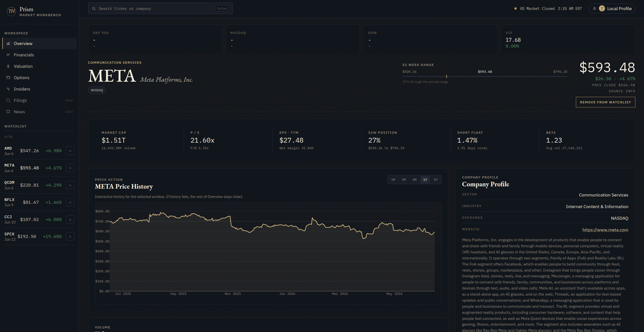Image resolution: width=644 pixels, height=332 pixels.
Task: Open the Options section
Action: [x=39, y=78]
